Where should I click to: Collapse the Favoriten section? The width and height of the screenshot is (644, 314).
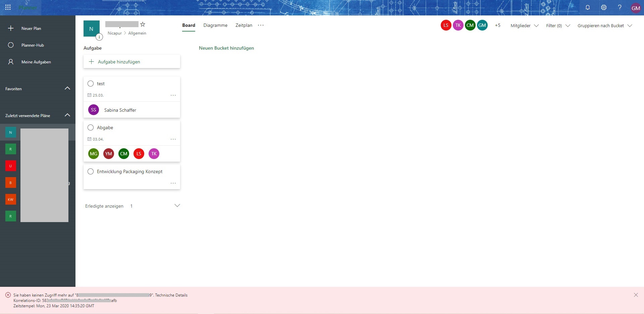tap(67, 88)
